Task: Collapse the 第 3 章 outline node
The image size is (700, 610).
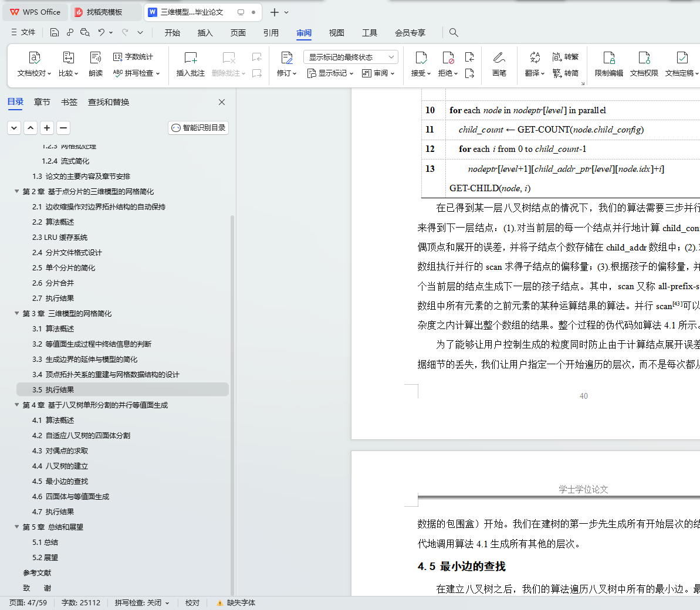Action: coord(16,313)
